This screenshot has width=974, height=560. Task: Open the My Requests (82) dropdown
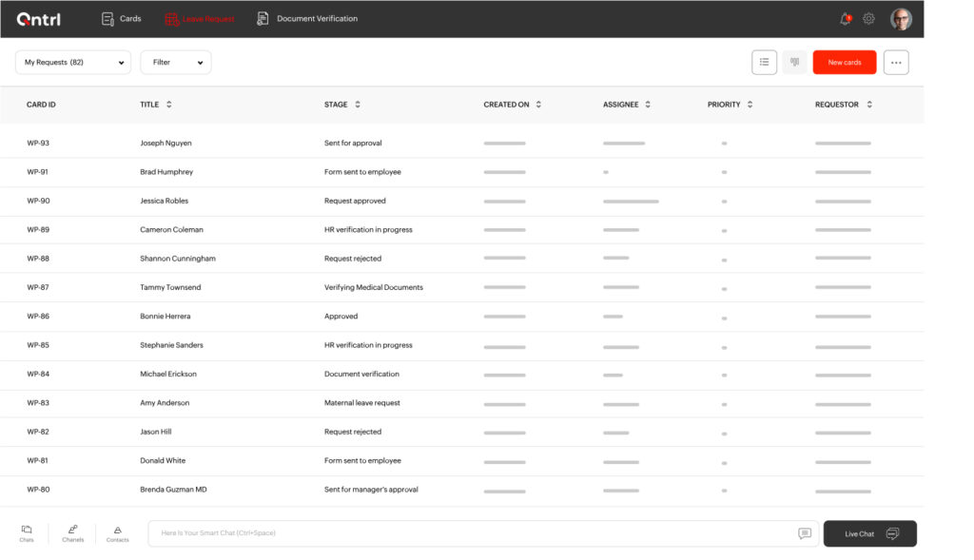pyautogui.click(x=71, y=62)
